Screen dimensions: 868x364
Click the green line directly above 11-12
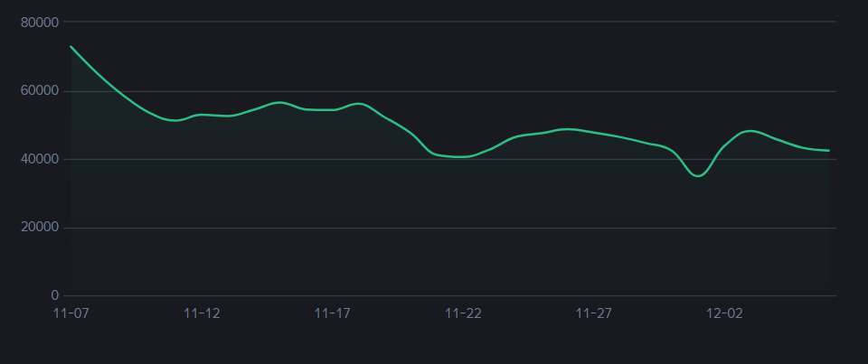coord(202,115)
